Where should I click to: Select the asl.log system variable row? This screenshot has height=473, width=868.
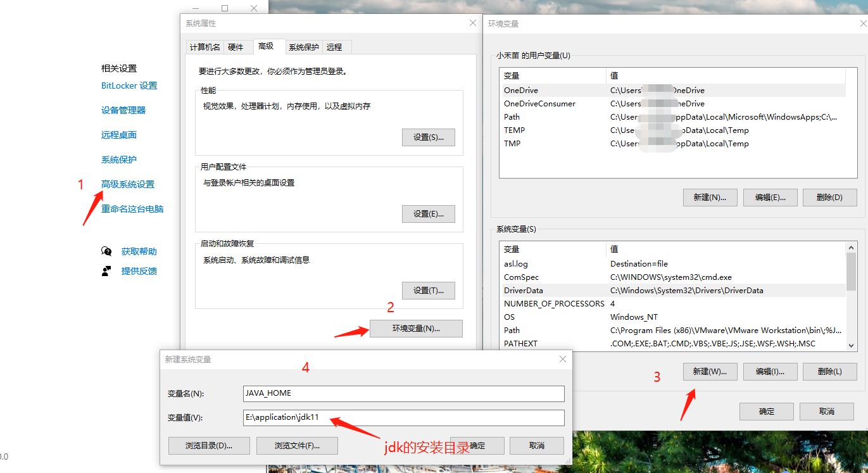click(674, 264)
